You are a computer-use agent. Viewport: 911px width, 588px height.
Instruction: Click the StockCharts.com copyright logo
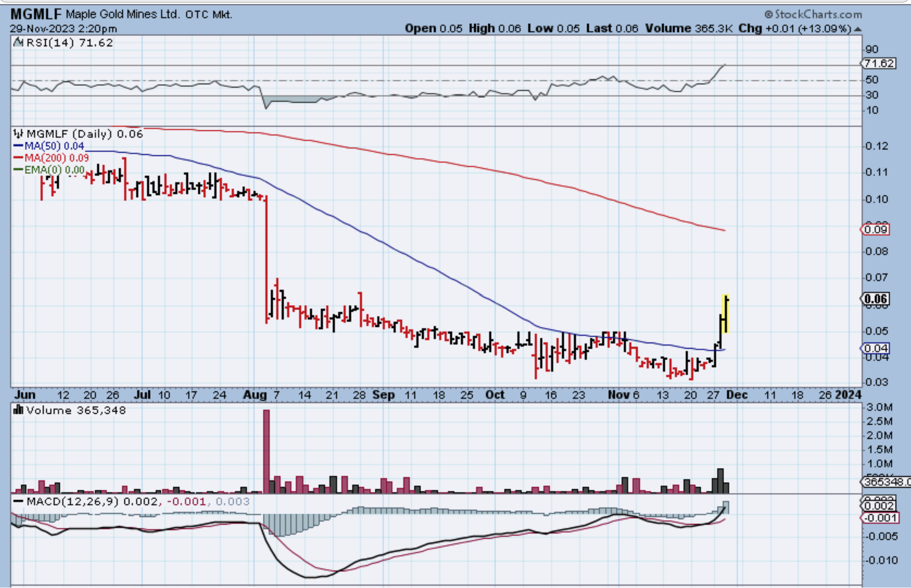pos(813,14)
